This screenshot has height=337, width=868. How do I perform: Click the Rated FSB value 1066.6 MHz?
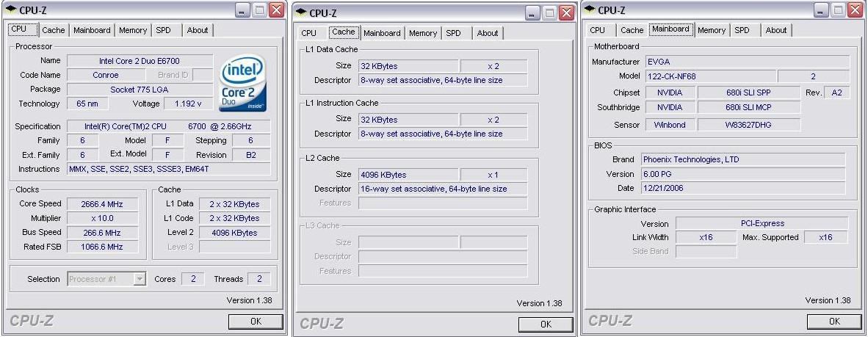[x=102, y=247]
